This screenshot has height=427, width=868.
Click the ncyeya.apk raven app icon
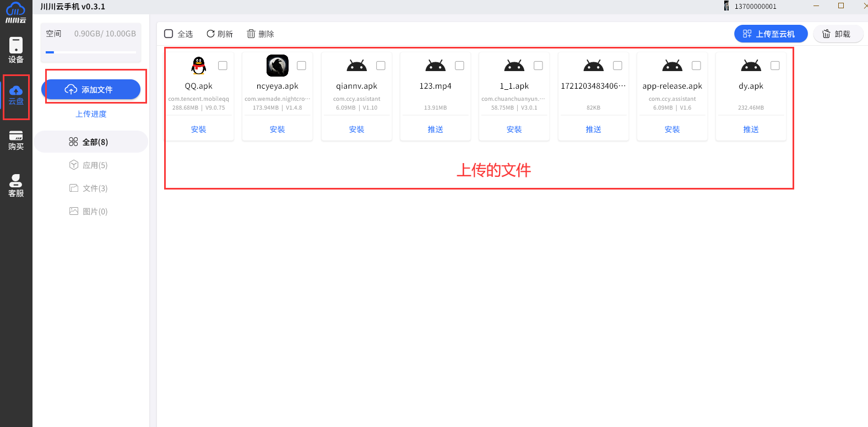tap(278, 66)
